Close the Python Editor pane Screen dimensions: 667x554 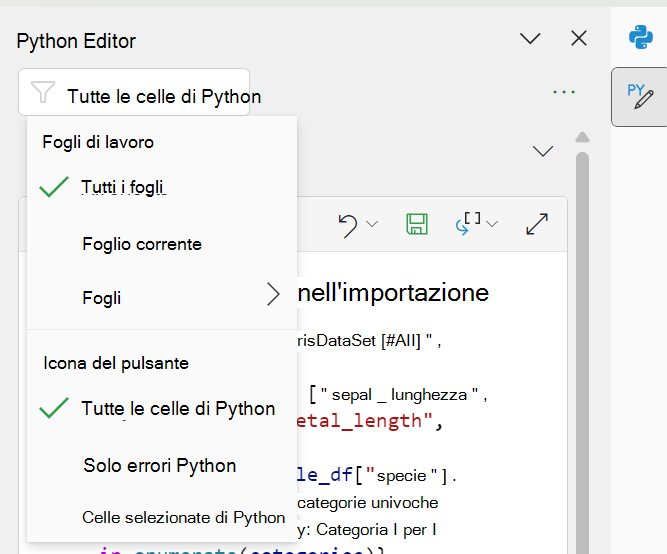click(x=579, y=38)
